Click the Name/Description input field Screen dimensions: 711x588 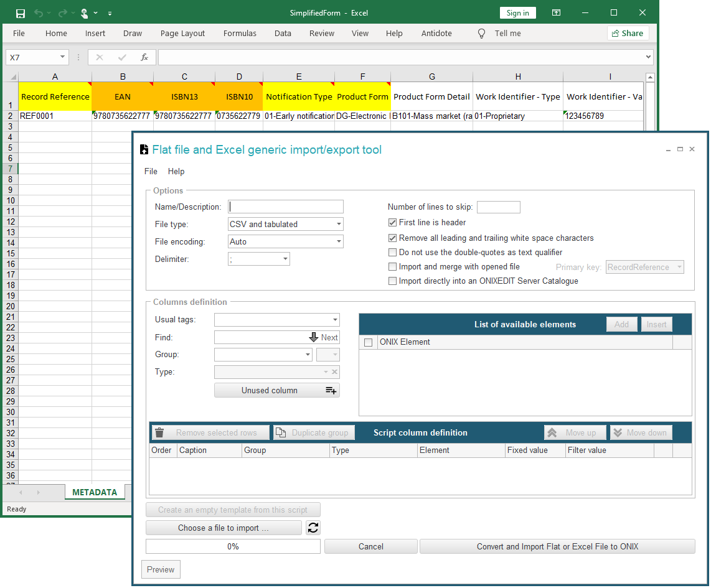(x=286, y=207)
